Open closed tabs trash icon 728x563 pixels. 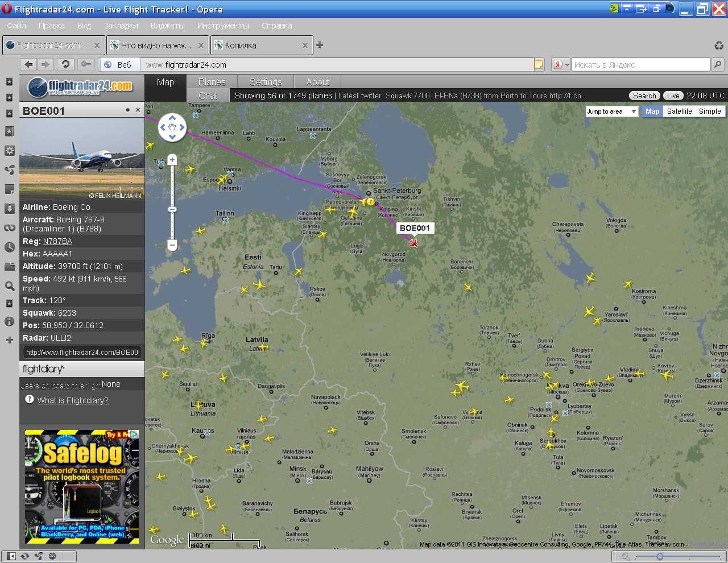tap(719, 45)
